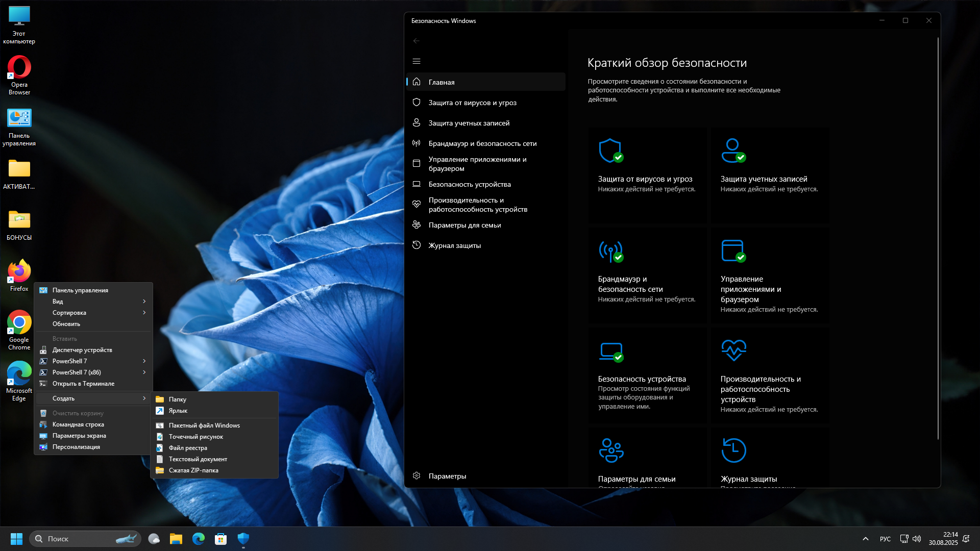This screenshot has width=980, height=551.
Task: Open Управление приложениями и браузером sidebar item
Action: (486, 164)
